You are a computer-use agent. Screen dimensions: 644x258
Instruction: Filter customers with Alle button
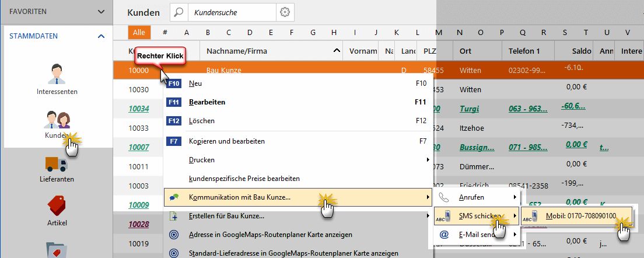pos(139,33)
